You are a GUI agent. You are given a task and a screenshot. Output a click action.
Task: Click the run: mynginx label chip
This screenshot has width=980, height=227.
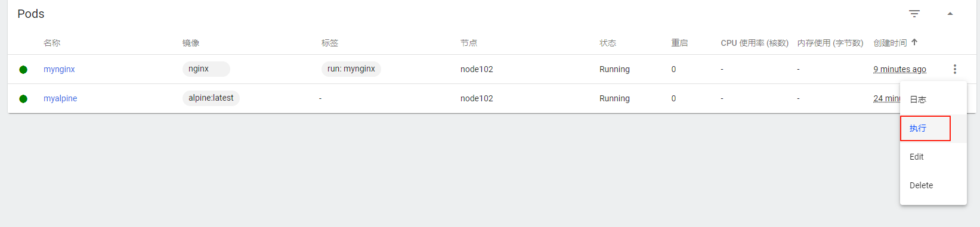(x=351, y=69)
